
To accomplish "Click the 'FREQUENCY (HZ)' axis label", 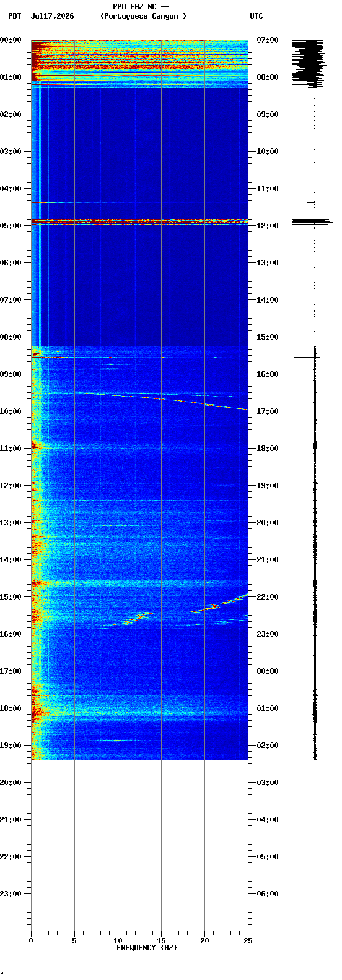I will (147, 947).
